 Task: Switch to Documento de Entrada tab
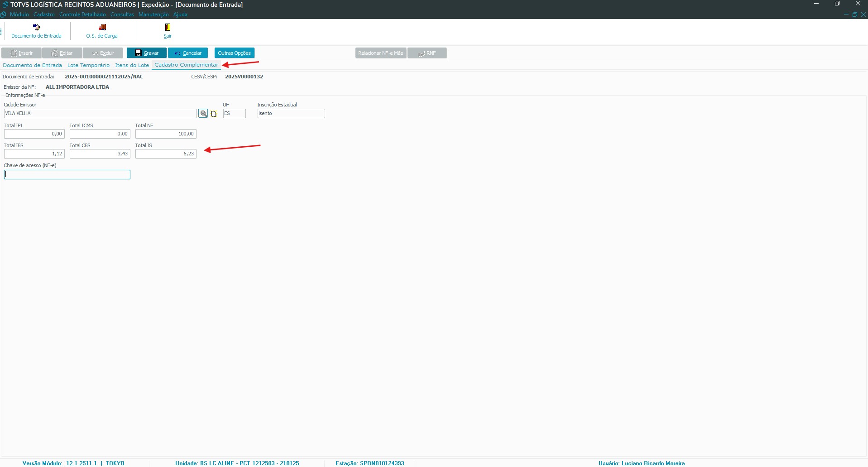pyautogui.click(x=33, y=65)
